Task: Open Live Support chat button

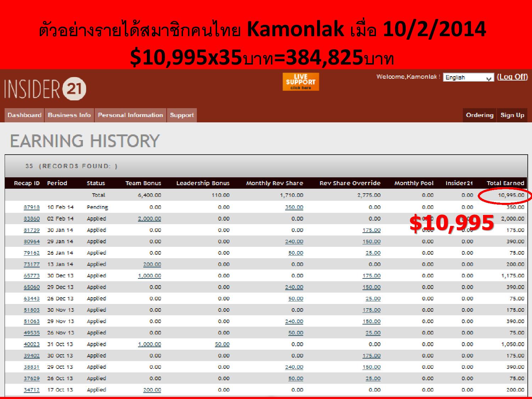Action: (x=301, y=82)
